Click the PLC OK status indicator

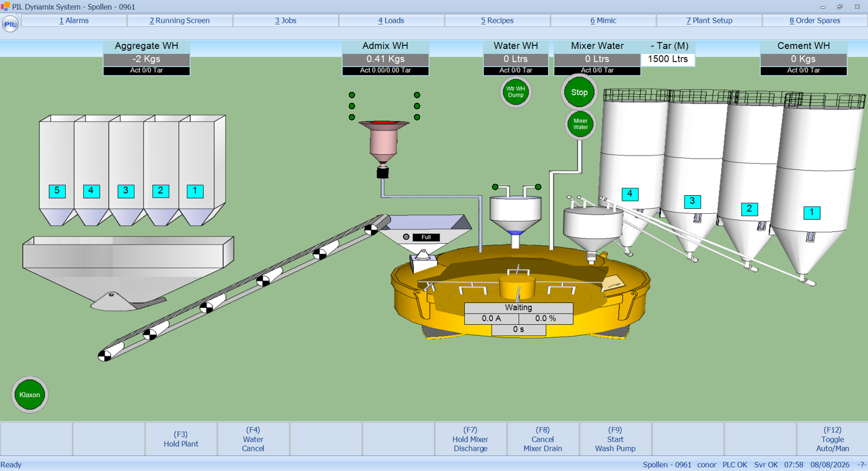click(x=735, y=465)
